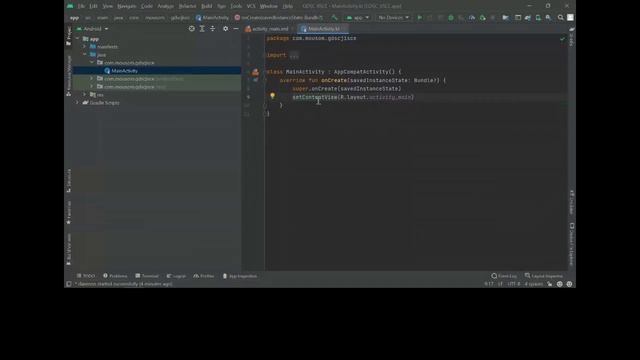The height and width of the screenshot is (360, 640).
Task: Expand the res folder
Action: (x=85, y=95)
